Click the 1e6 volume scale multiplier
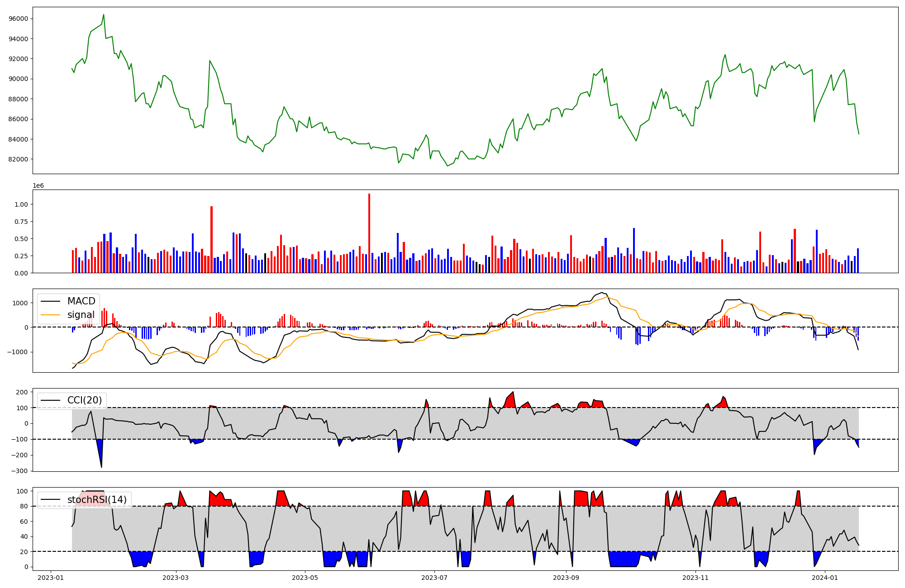905x588 pixels. pyautogui.click(x=38, y=185)
